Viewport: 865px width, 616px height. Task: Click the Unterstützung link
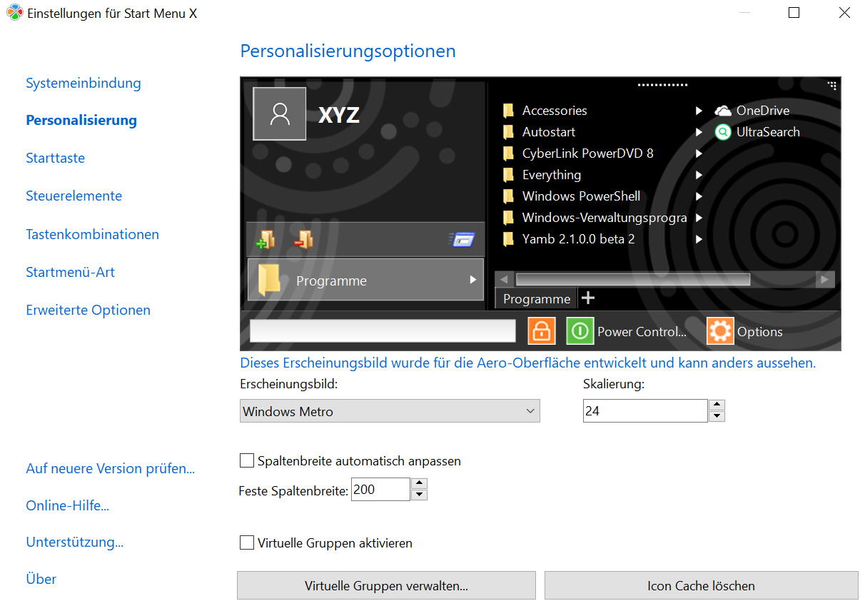(74, 542)
